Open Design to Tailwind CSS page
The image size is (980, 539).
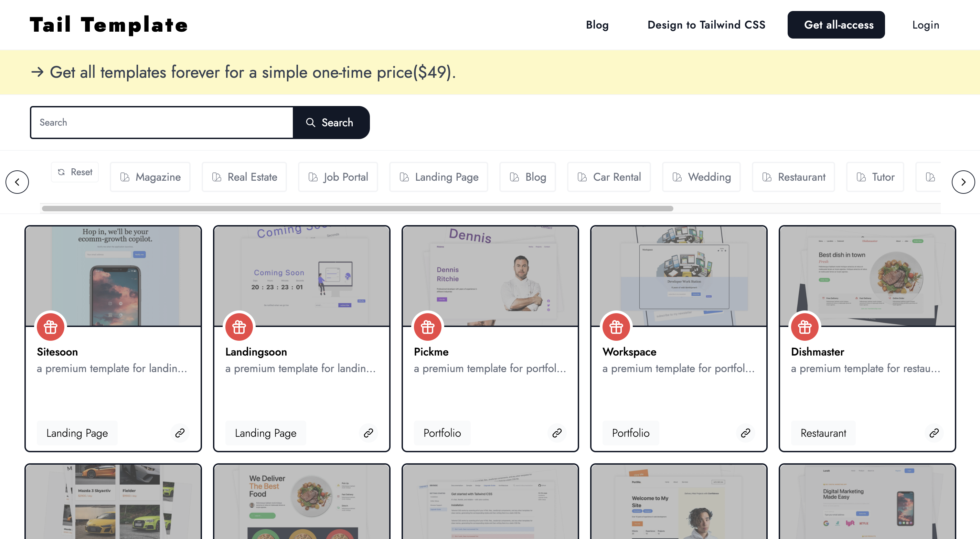(706, 25)
